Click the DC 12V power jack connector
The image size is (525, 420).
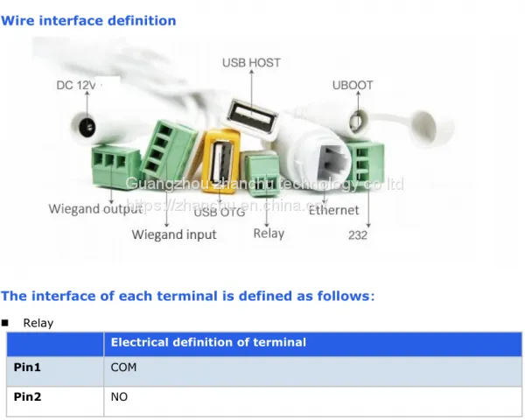(87, 127)
